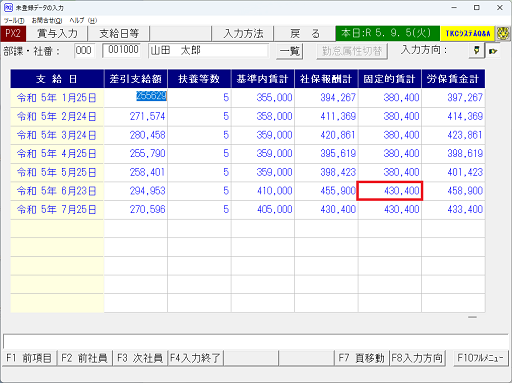Click the 基準内賃計 column header
Screen dimensions: 512x383
point(263,79)
